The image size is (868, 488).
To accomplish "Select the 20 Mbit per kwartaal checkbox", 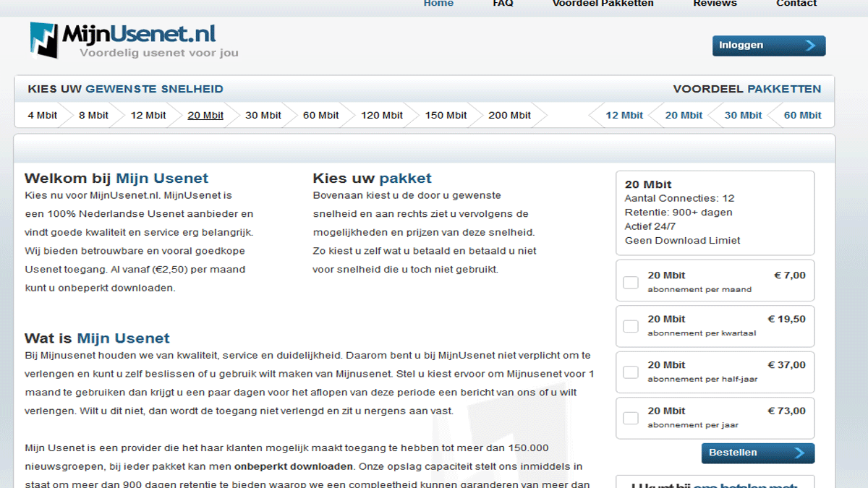I will [631, 326].
